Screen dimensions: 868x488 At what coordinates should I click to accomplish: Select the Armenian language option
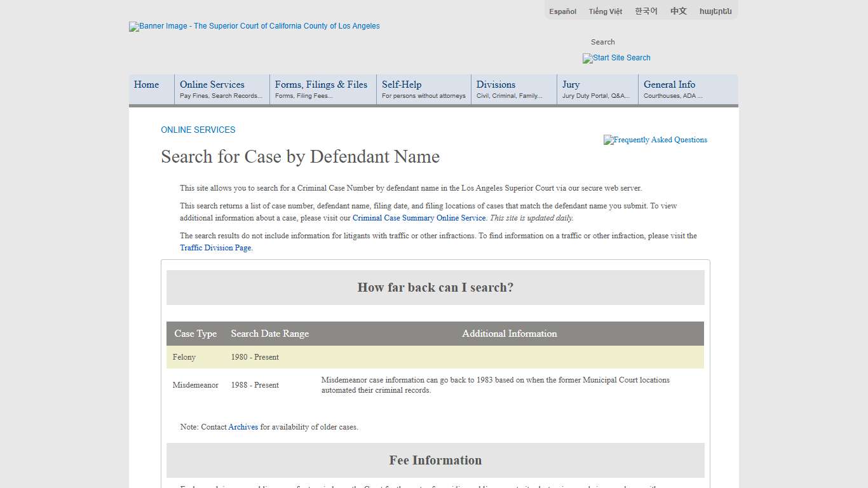click(715, 11)
